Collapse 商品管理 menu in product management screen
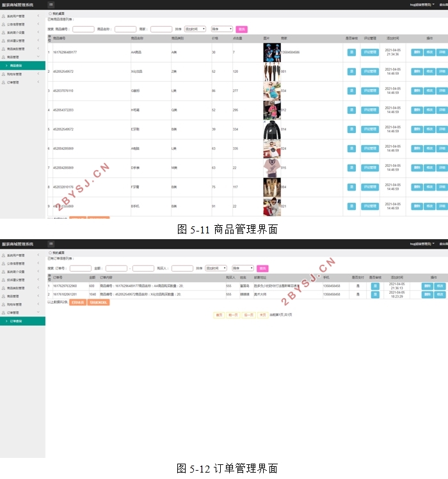The height and width of the screenshot is (479, 448). tap(38, 57)
